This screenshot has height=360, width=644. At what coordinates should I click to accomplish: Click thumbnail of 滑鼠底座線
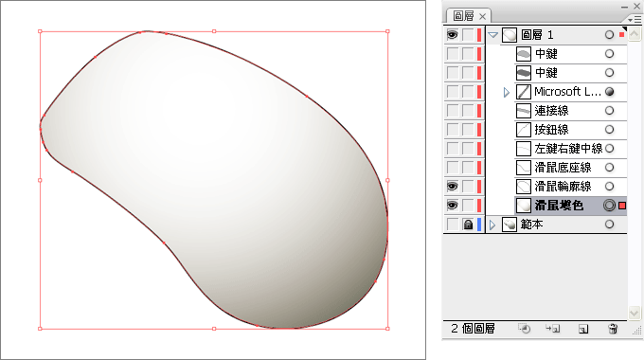(523, 168)
